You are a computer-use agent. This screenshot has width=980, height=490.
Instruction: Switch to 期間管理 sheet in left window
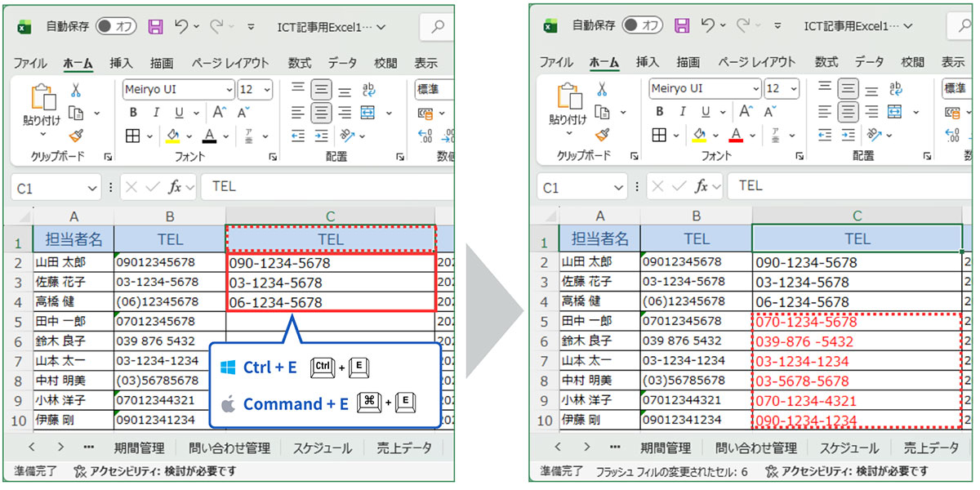(x=138, y=448)
